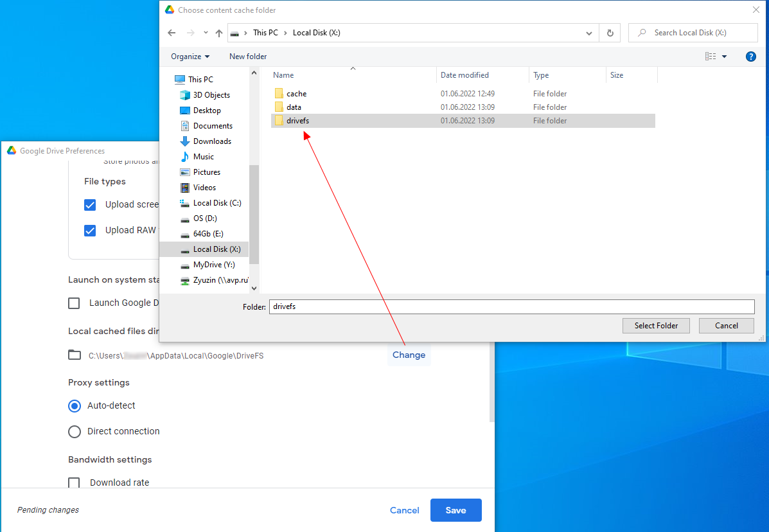Click This PC in address breadcrumb
The height and width of the screenshot is (532, 769).
coord(265,33)
